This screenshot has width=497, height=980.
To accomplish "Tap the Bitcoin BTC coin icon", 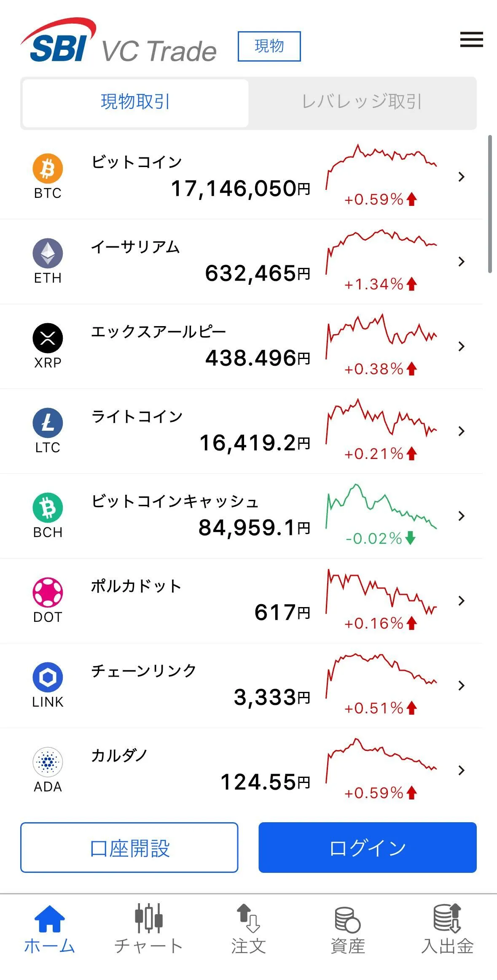I will (x=48, y=168).
